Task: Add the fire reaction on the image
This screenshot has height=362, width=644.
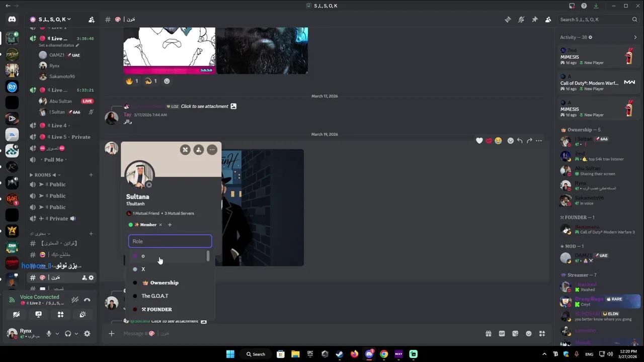Action: tap(132, 81)
